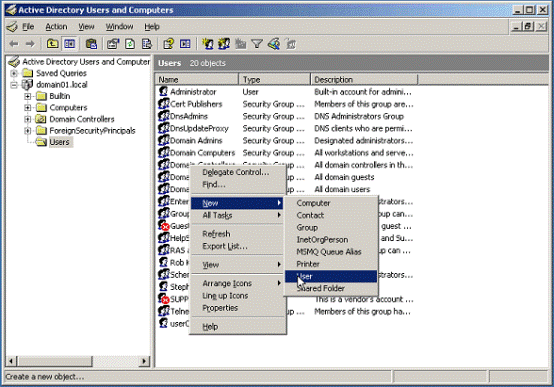Viewport: 554px width, 387px height.
Task: Select the New submenu entry
Action: pyautogui.click(x=238, y=203)
